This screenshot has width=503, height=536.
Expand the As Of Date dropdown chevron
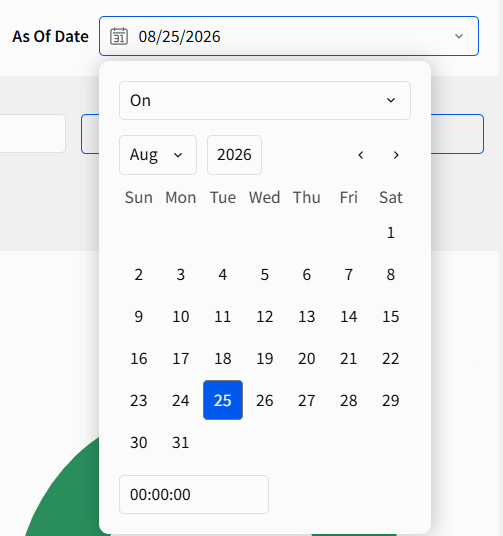(459, 36)
